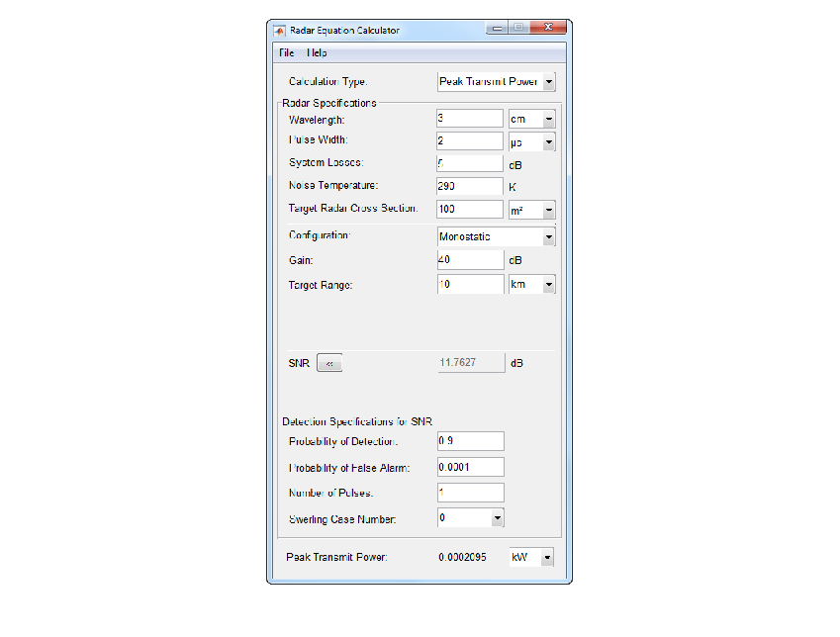Viewport: 840px width, 637px height.
Task: Open the Configuration dropdown showing Monostatic
Action: tap(496, 236)
